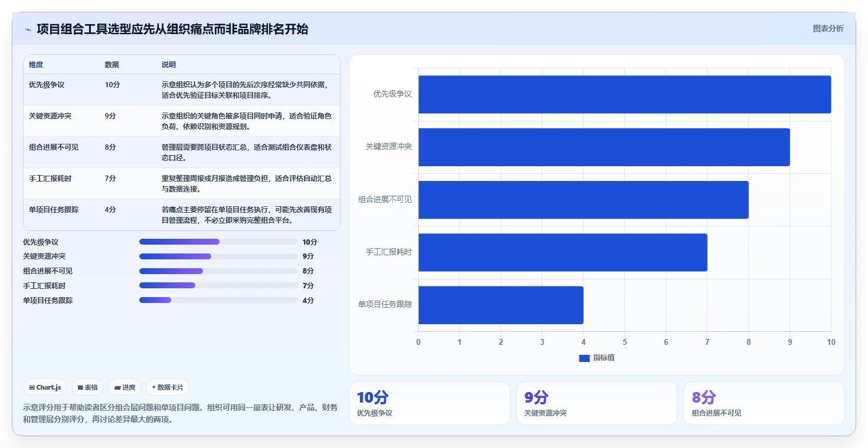Viewport: 868px width, 448px height.
Task: Open the 9分 关键资源冲突 data card
Action: click(x=597, y=403)
